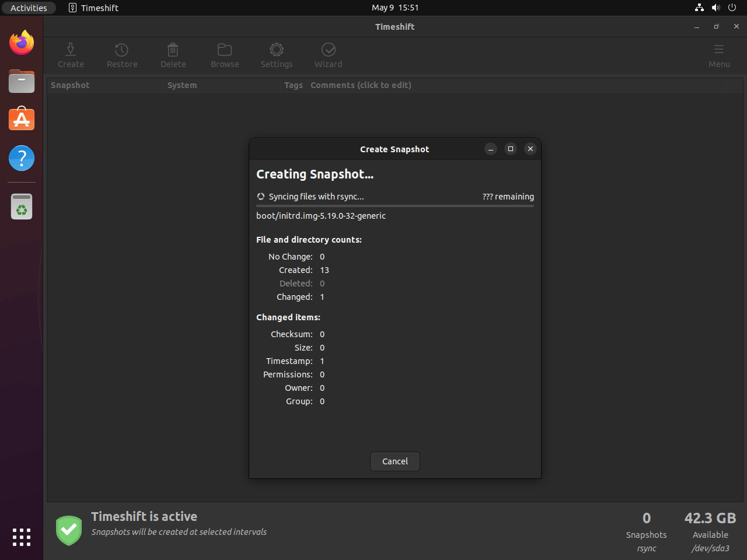Open Browse in Timeshift toolbar
The height and width of the screenshot is (560, 747).
click(x=225, y=55)
